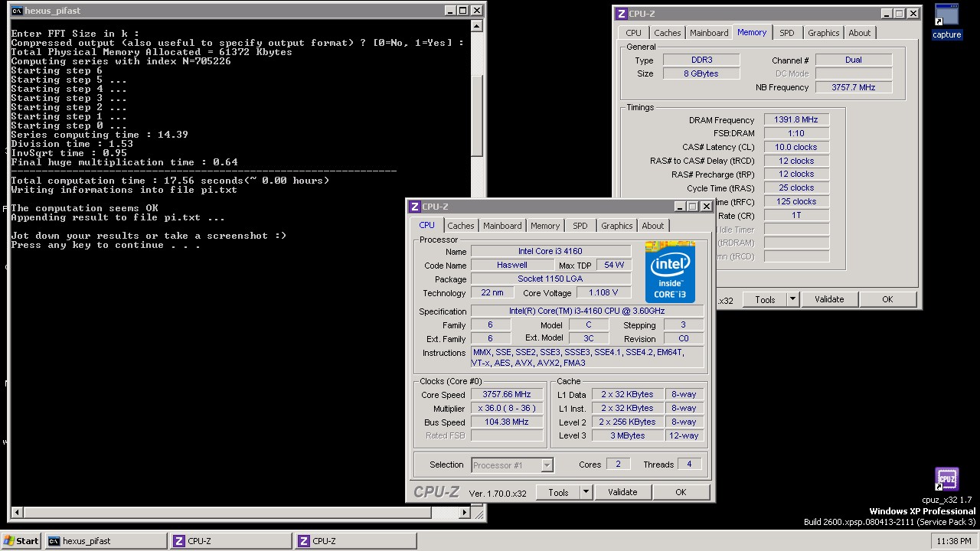Click the Specification field text

click(586, 311)
